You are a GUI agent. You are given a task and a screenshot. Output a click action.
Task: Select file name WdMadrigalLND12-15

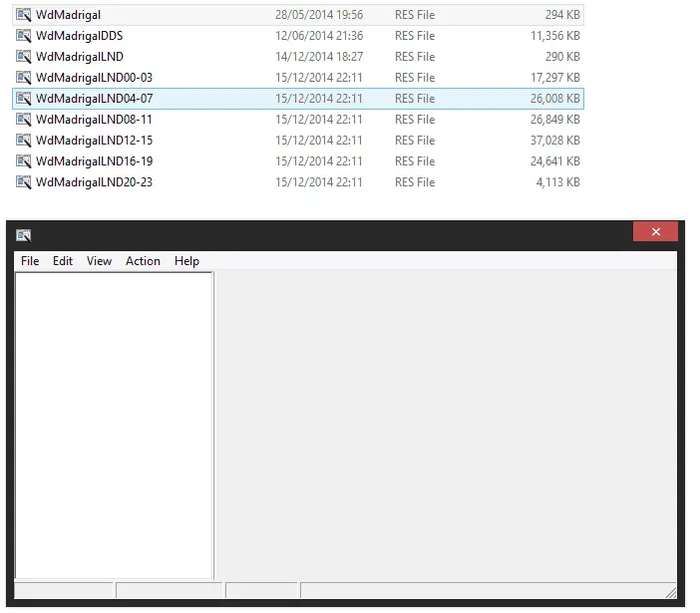click(94, 141)
